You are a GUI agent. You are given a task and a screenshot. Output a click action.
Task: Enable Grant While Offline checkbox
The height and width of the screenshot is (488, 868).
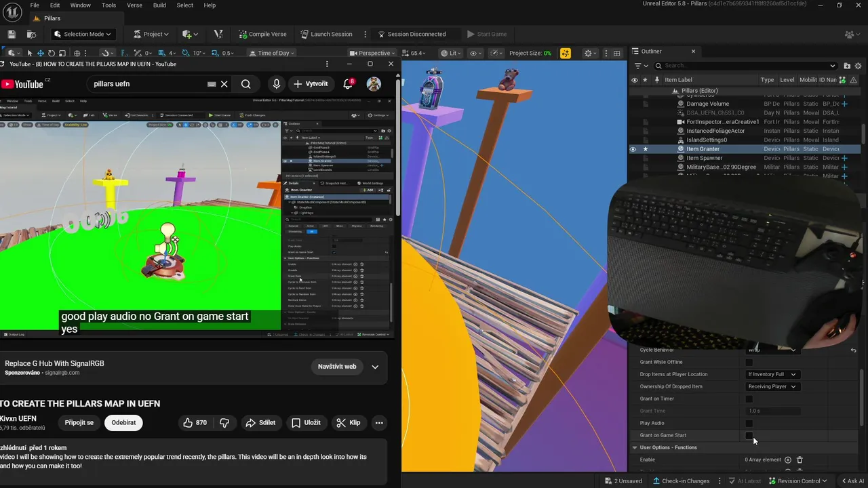tap(749, 363)
